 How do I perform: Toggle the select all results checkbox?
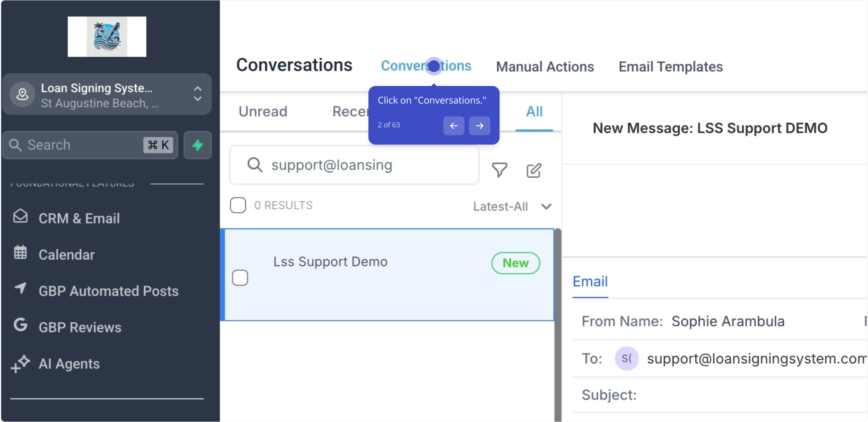point(238,205)
